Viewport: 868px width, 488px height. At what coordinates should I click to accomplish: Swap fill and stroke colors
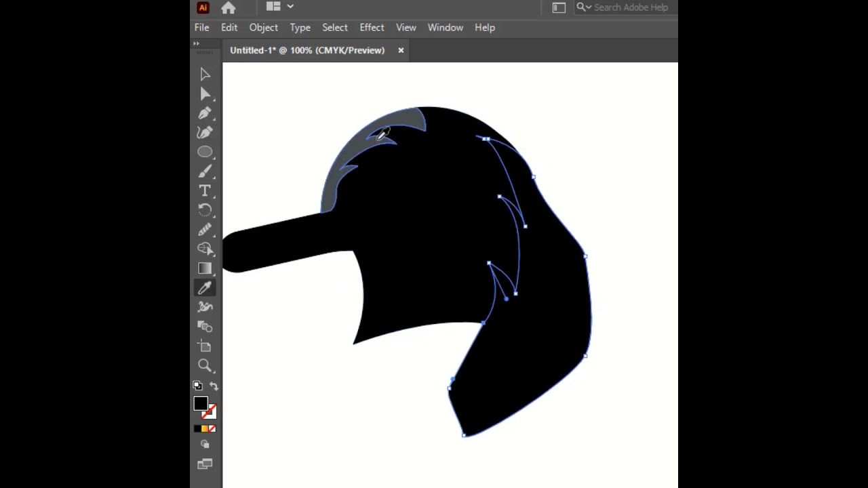214,386
